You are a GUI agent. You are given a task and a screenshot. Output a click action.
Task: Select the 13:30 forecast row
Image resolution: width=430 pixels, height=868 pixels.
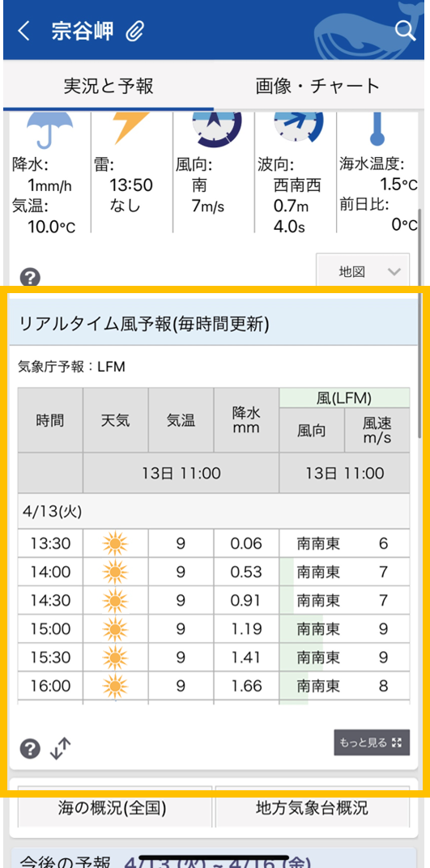coord(214,543)
